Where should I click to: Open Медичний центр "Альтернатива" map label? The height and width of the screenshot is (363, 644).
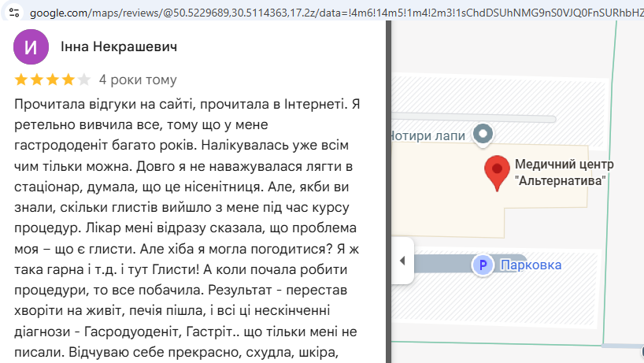pyautogui.click(x=564, y=172)
